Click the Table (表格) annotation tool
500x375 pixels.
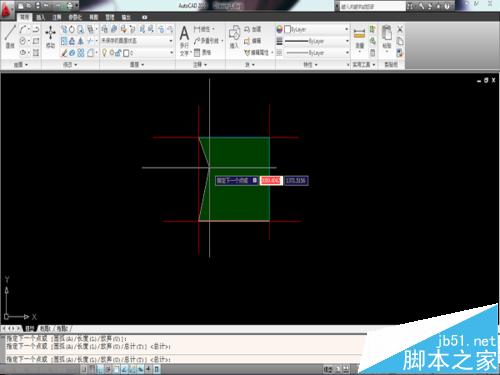202,52
